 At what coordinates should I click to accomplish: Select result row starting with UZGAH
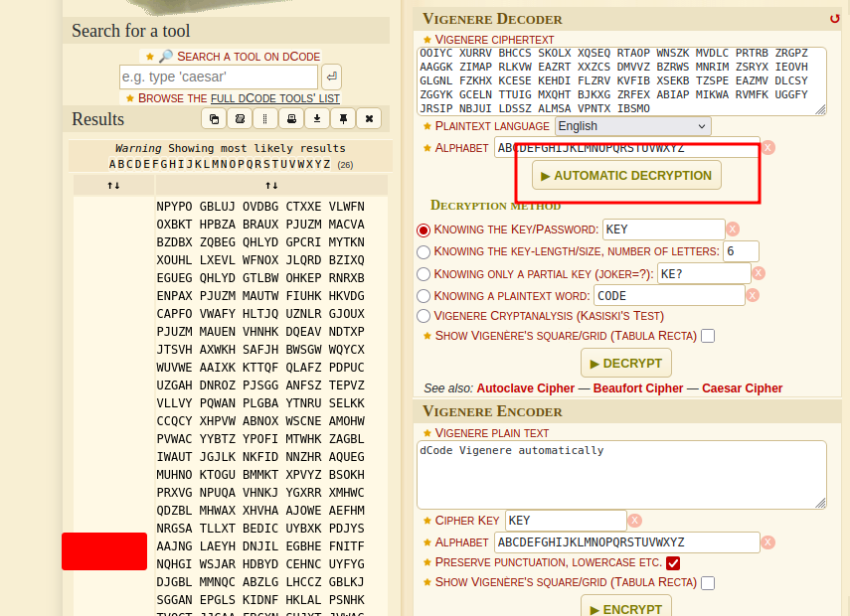tap(260, 385)
